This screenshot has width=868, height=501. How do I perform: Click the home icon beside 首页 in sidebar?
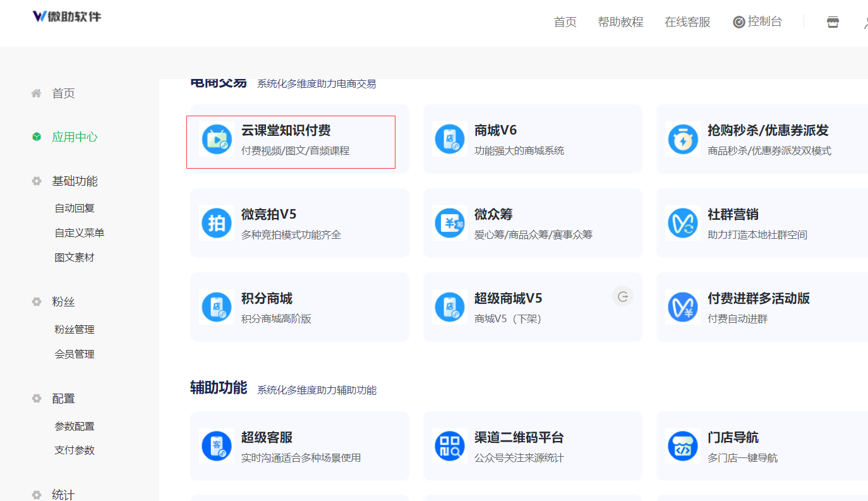point(37,94)
